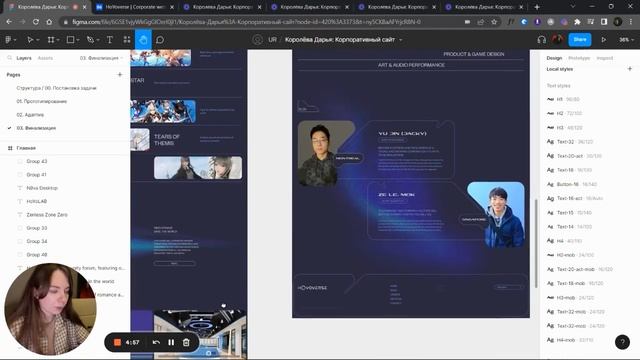Image resolution: width=640 pixels, height=360 pixels.
Task: Click the browser address bar
Action: (x=261, y=22)
